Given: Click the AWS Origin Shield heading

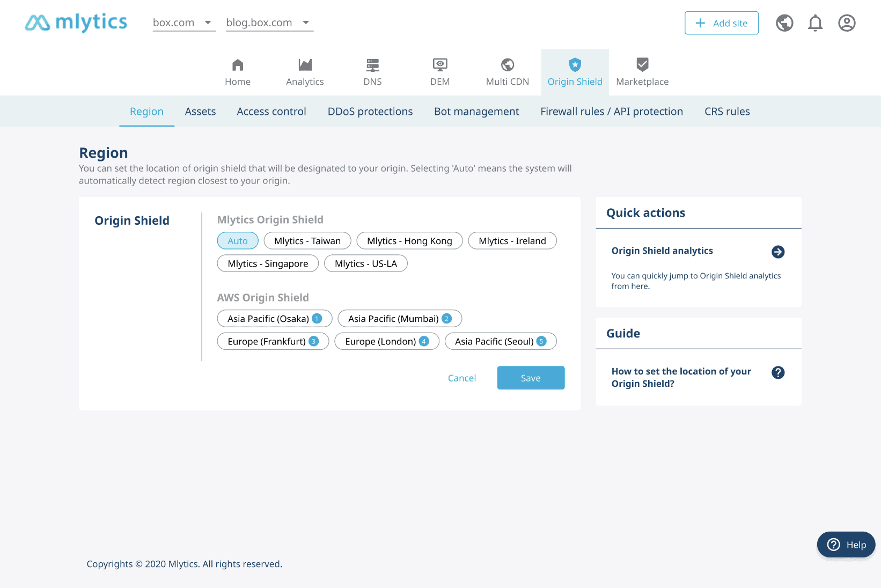Looking at the screenshot, I should 263,297.
